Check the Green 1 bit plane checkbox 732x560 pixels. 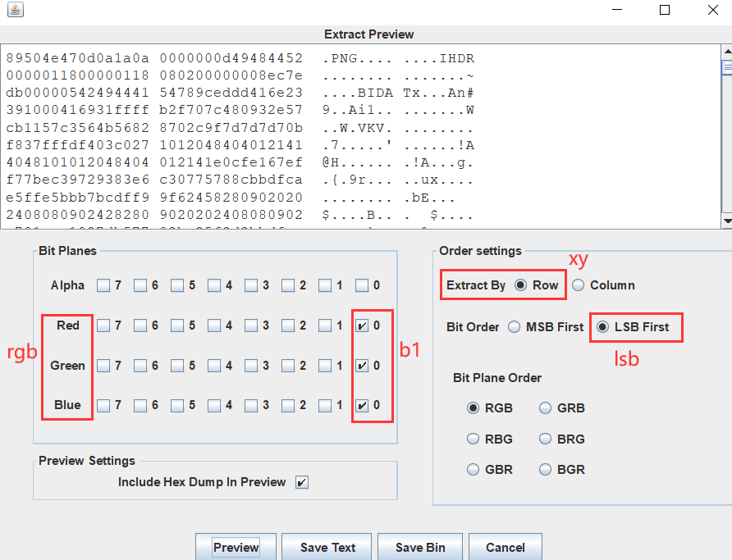pyautogui.click(x=324, y=366)
